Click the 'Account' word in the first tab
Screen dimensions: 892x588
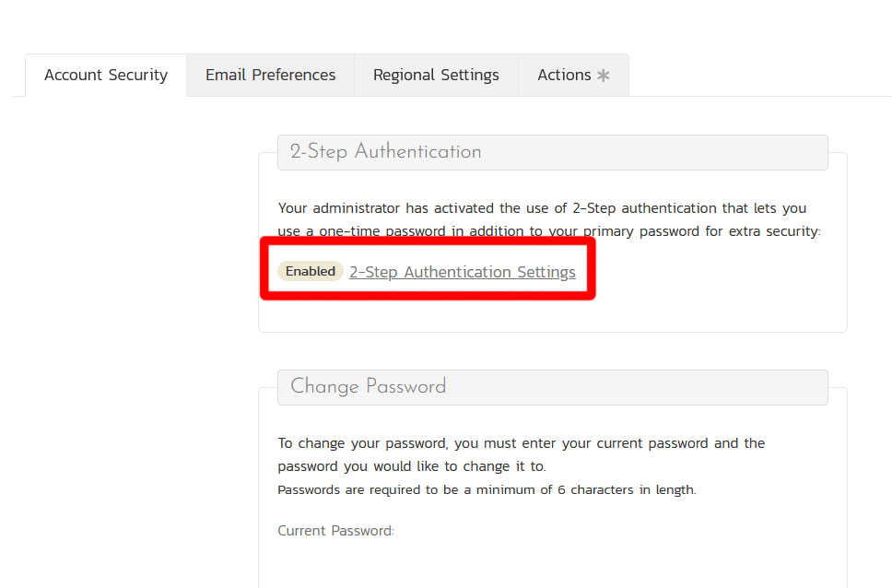[74, 76]
